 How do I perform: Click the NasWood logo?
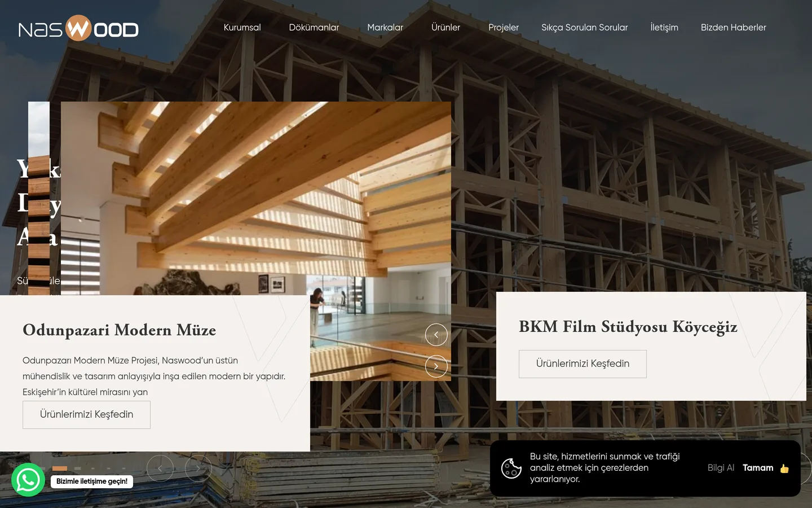tap(78, 28)
